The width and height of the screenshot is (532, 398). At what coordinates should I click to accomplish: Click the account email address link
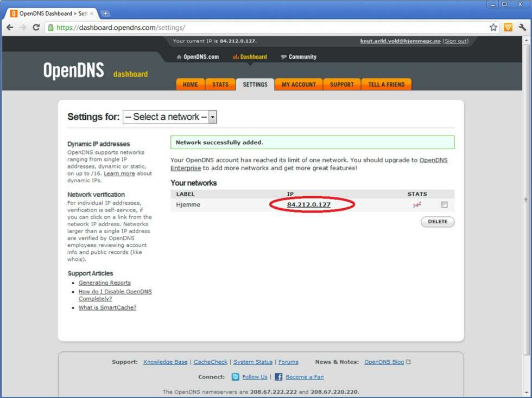tap(401, 41)
